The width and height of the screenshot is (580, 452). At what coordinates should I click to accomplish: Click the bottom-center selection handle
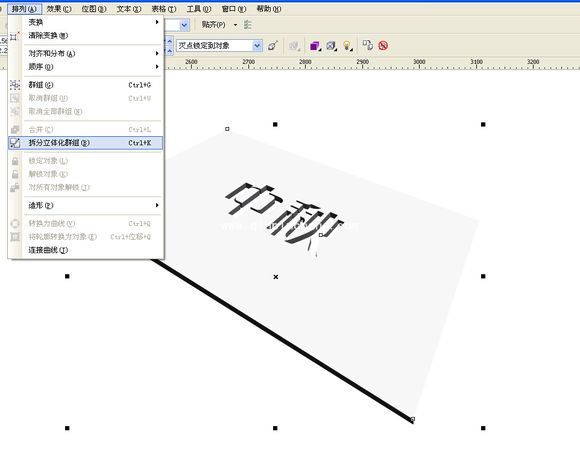275,428
